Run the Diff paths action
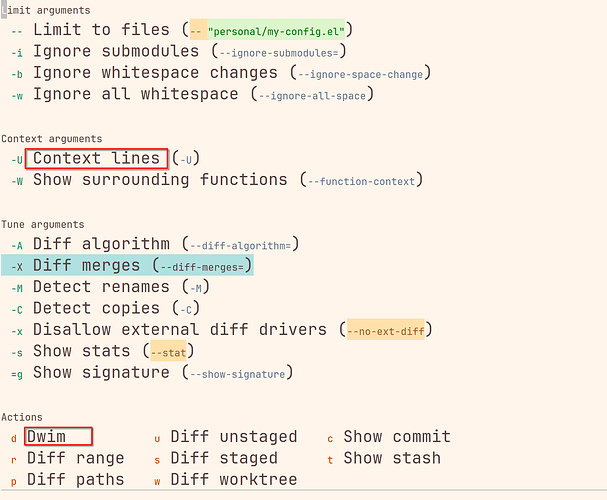The height and width of the screenshot is (500, 607). (x=75, y=479)
